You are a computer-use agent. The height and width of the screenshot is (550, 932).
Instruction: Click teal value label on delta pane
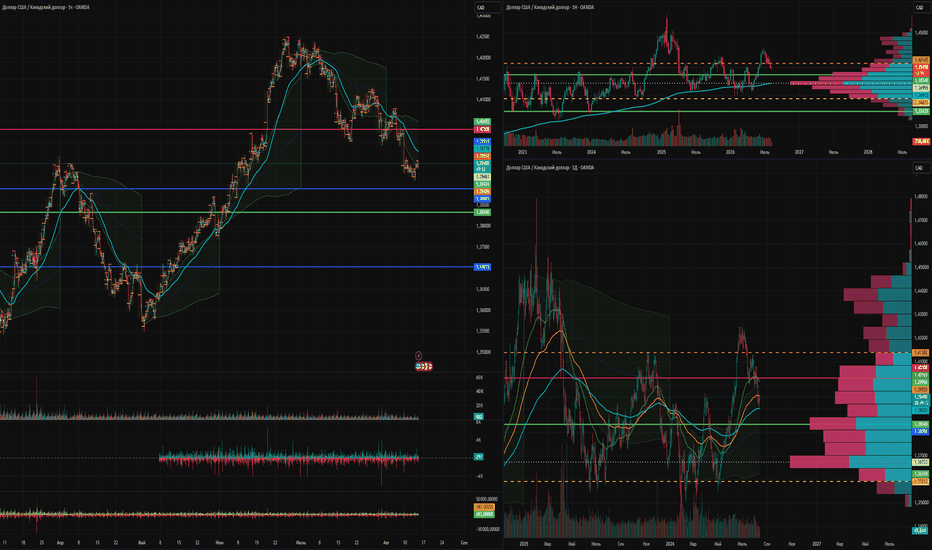(x=478, y=457)
